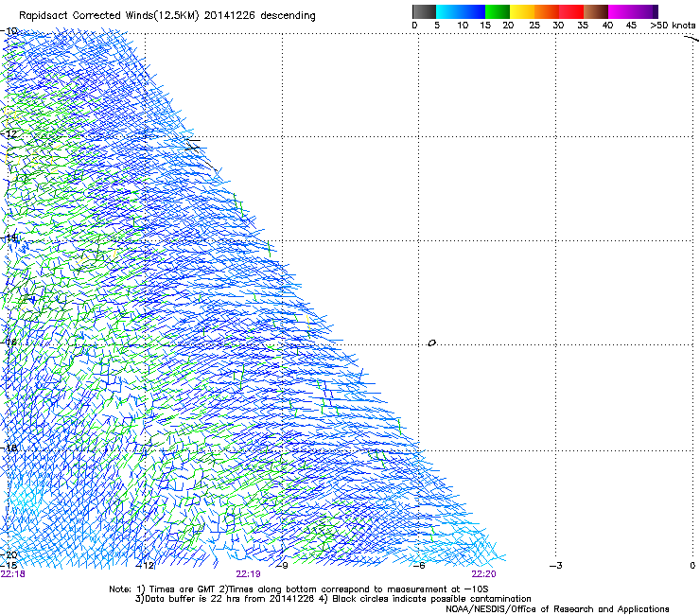Select the cyan 5–10 knots color band

coord(448,11)
